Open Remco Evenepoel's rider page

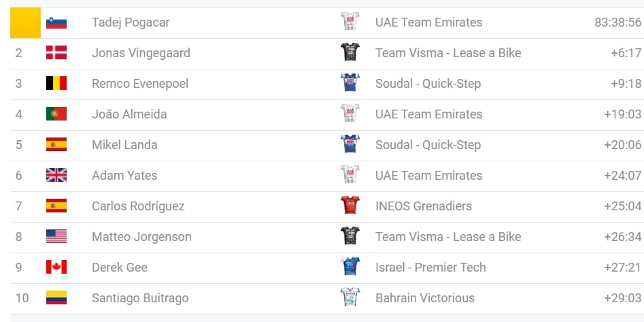coord(140,84)
